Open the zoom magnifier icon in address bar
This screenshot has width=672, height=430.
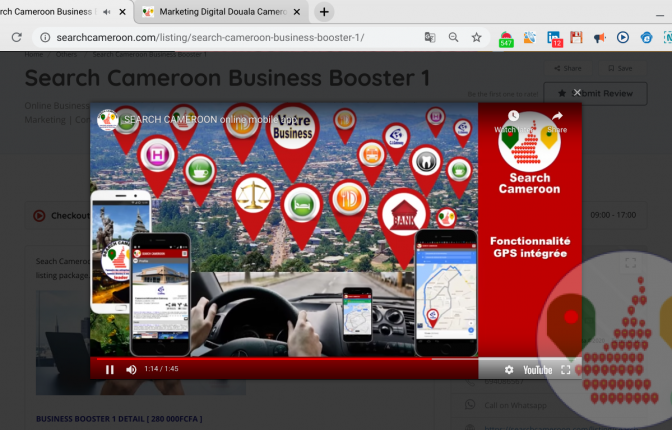[x=453, y=37]
